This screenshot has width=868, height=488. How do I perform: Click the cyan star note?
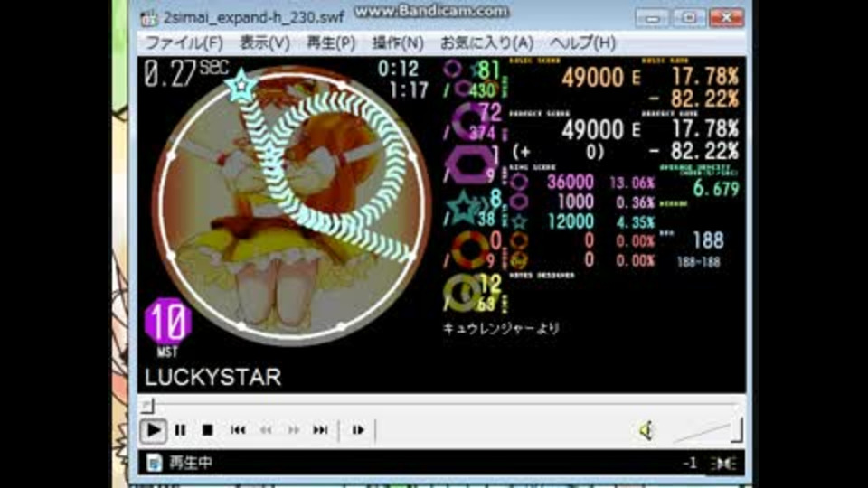pos(241,86)
